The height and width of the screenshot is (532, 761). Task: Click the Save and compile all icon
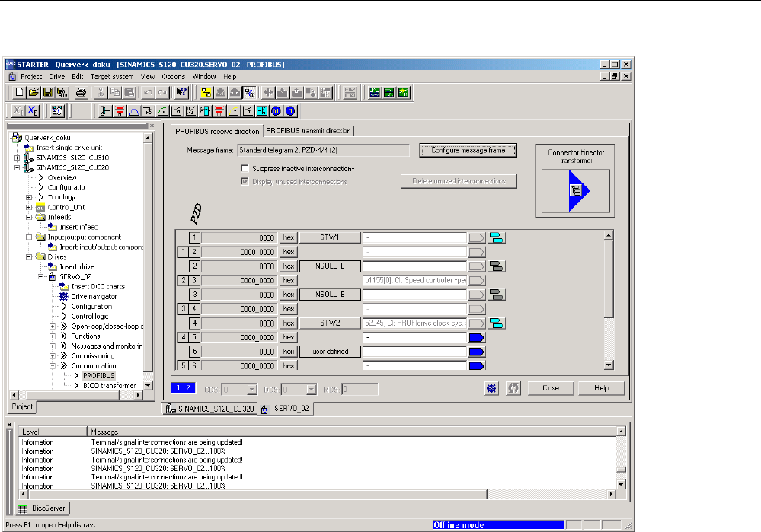point(62,92)
